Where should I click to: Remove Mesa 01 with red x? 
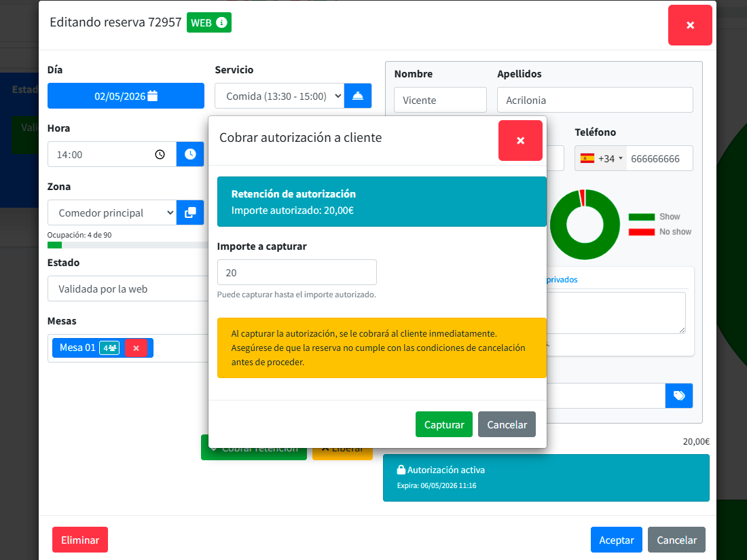pyautogui.click(x=136, y=348)
